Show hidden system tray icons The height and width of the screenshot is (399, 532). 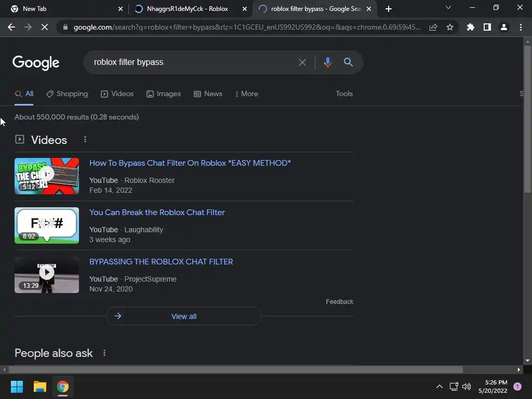(x=440, y=387)
